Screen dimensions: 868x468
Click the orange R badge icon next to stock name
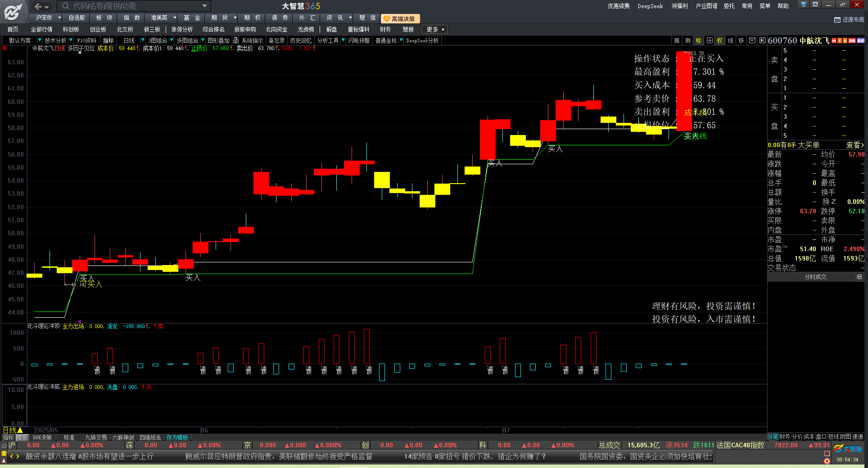tap(845, 41)
